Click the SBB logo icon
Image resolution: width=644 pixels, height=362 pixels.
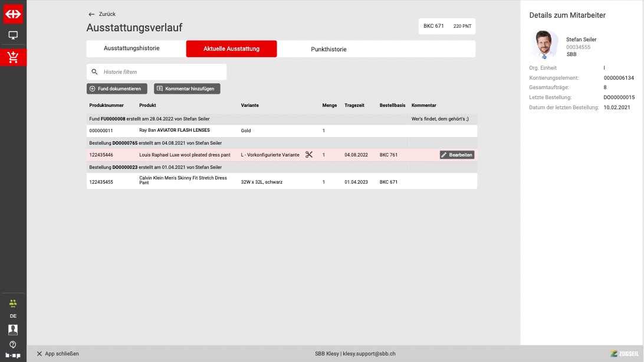click(13, 14)
